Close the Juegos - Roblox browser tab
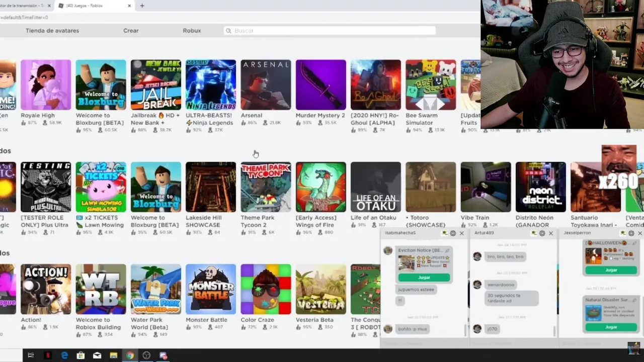644x362 pixels. 129,6
